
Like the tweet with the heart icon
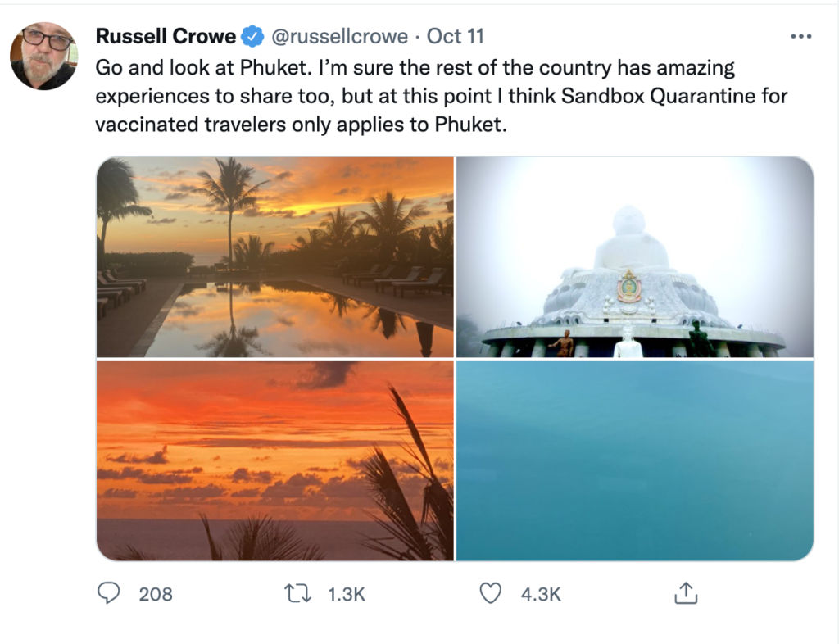[x=490, y=593]
